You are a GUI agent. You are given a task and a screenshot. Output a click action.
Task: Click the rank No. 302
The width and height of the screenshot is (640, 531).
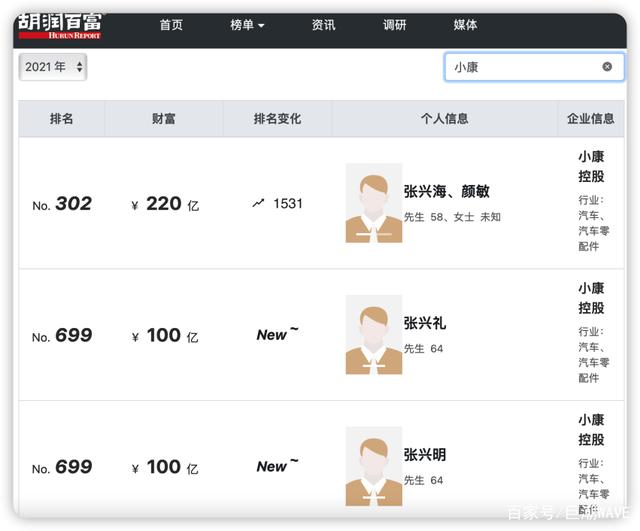click(62, 203)
